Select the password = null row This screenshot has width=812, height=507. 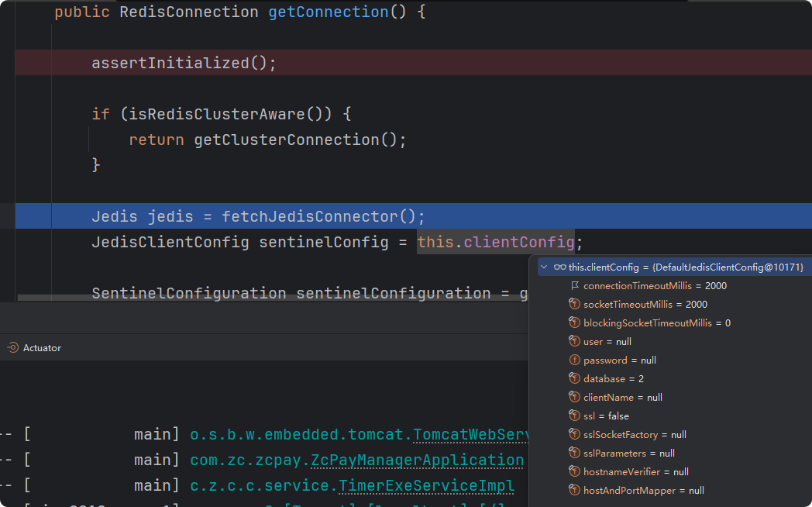(675, 360)
